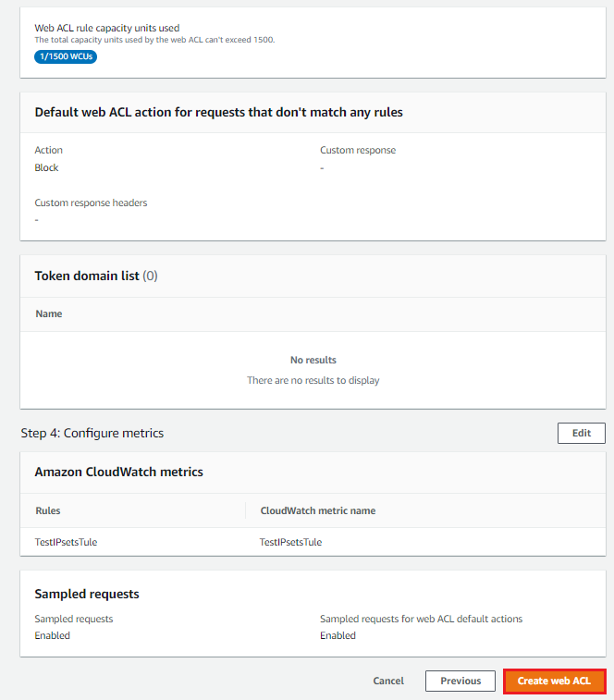Image resolution: width=614 pixels, height=700 pixels.
Task: Select the Name column header
Action: 49,314
